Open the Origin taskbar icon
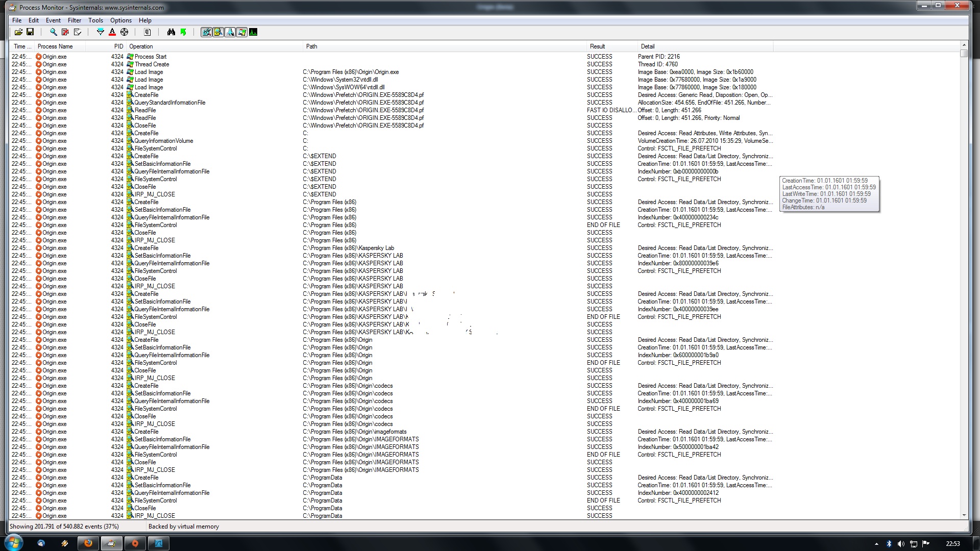980x551 pixels. (135, 543)
